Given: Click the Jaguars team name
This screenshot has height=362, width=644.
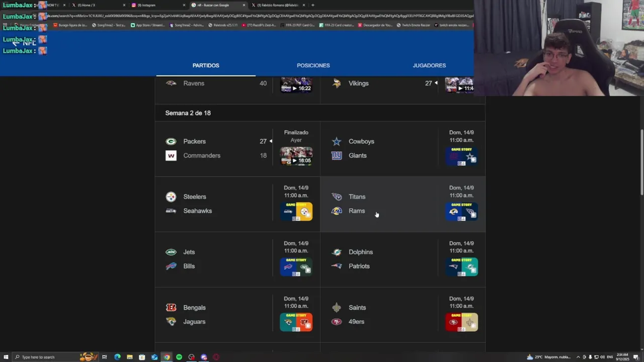Looking at the screenshot, I should pyautogui.click(x=194, y=322).
